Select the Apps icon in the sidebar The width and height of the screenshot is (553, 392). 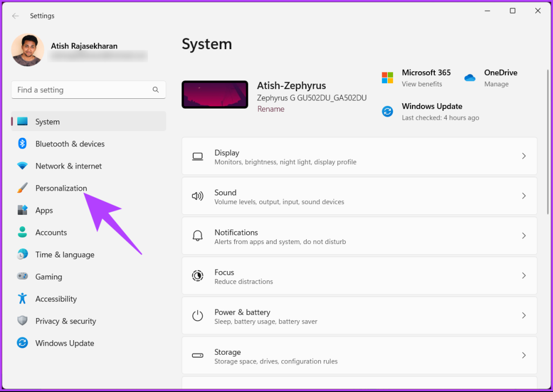(x=22, y=210)
